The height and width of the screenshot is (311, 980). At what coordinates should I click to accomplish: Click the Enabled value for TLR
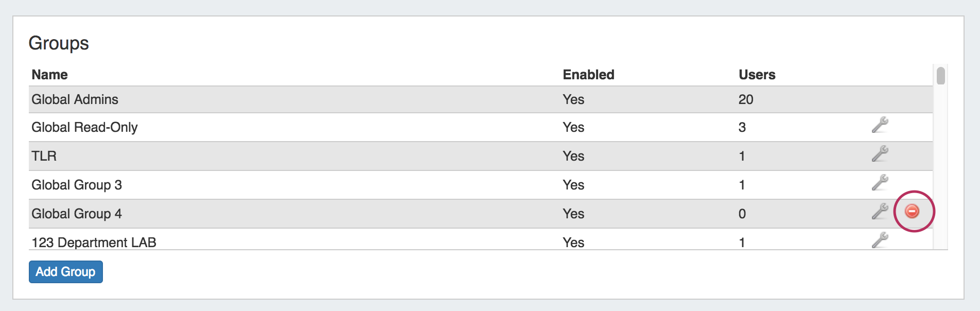tap(573, 156)
